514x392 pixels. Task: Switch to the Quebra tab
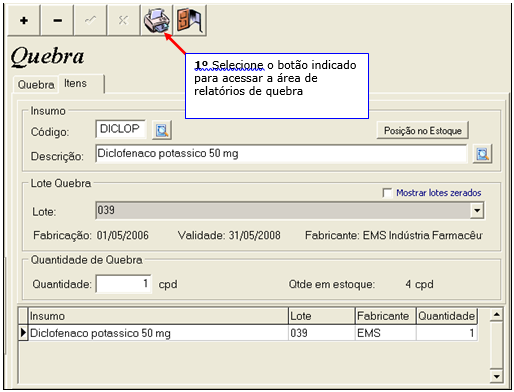click(36, 84)
